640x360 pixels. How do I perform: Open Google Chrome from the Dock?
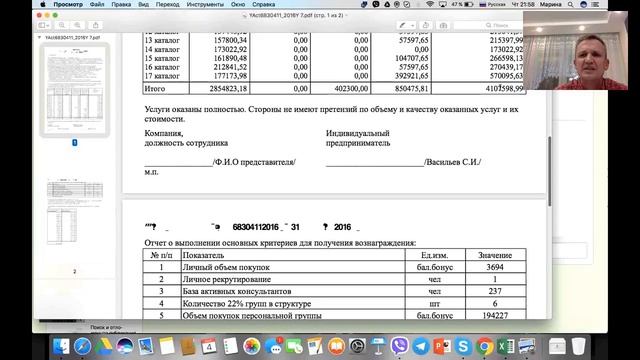(x=484, y=347)
